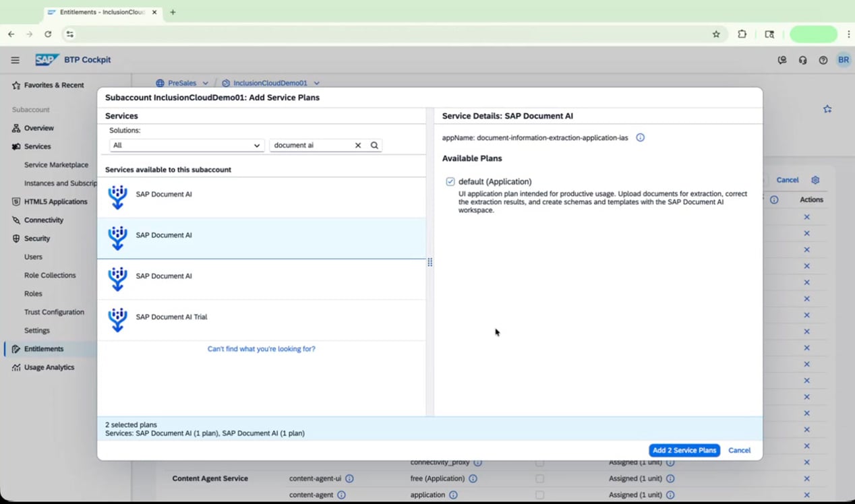
Task: Toggle the checkbox in the connectivity_proxy row
Action: pyautogui.click(x=539, y=463)
